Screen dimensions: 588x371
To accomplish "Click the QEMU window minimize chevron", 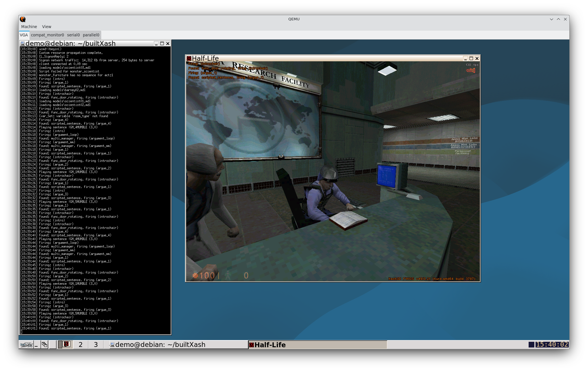I will pos(551,19).
